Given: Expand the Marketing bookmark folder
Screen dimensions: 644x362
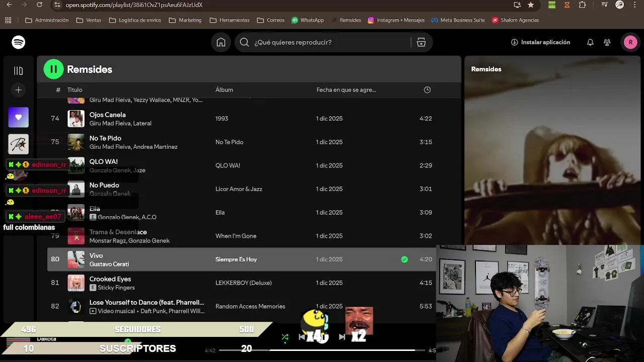Looking at the screenshot, I should tap(185, 20).
